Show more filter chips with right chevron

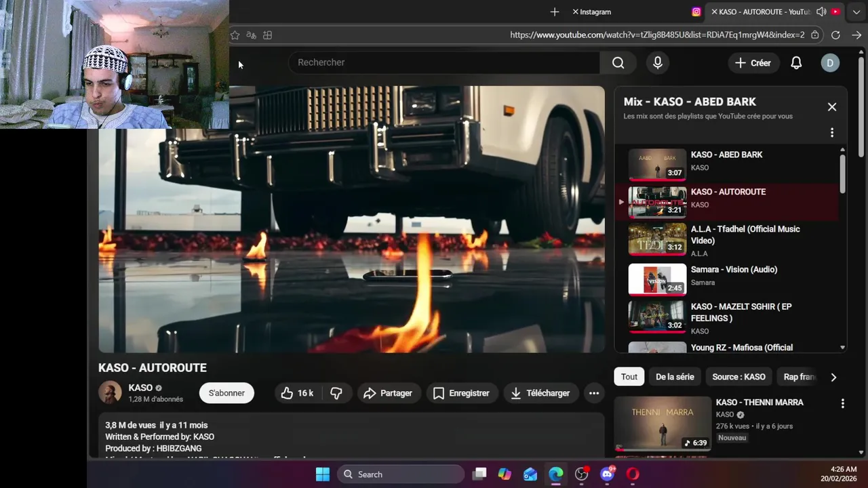(833, 377)
